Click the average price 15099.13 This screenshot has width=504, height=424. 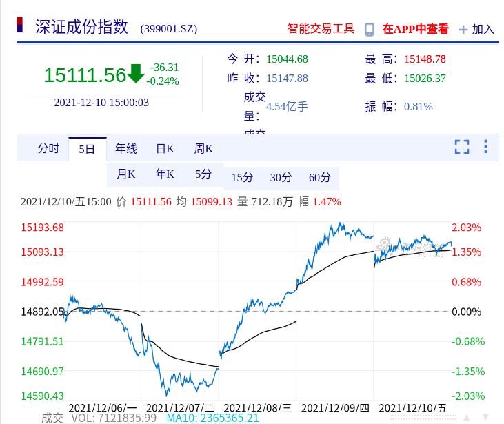[x=212, y=202]
